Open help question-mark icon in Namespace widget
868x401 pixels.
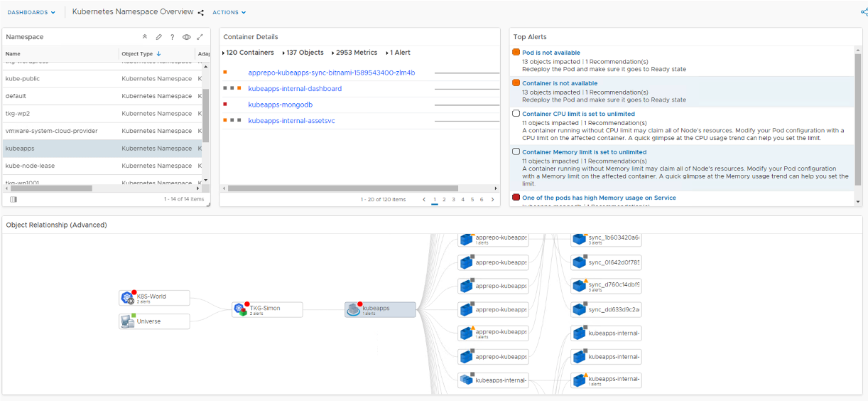click(x=172, y=37)
